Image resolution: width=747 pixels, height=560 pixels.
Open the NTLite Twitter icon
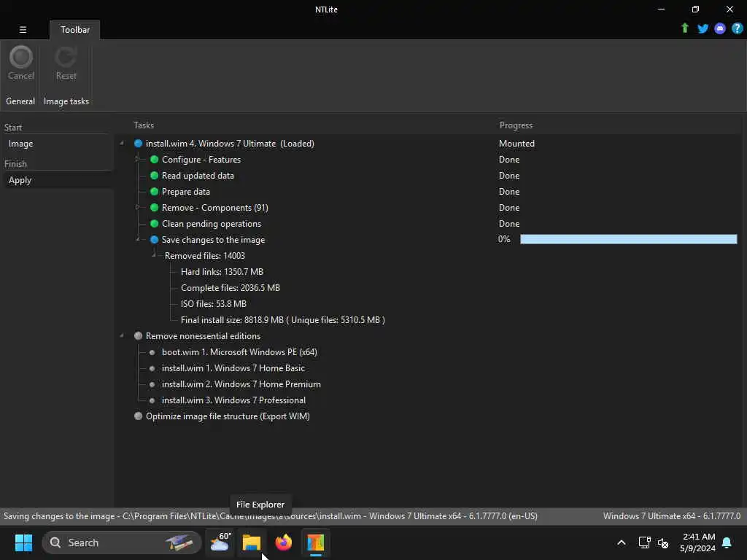click(703, 28)
